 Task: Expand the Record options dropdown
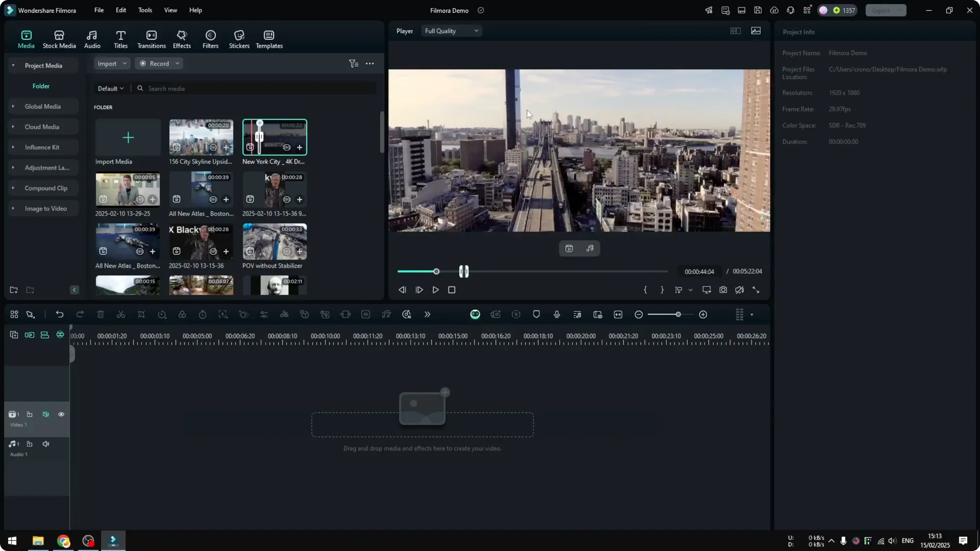click(x=177, y=63)
